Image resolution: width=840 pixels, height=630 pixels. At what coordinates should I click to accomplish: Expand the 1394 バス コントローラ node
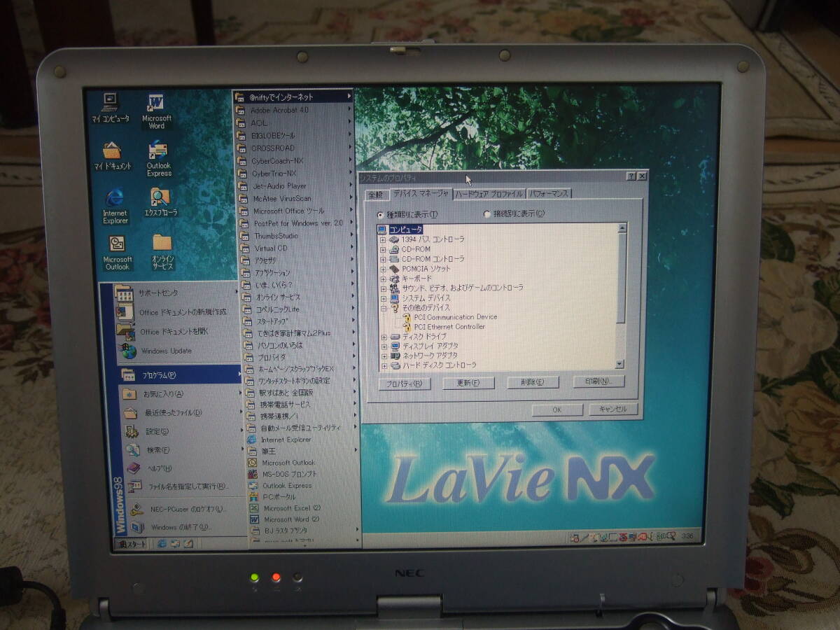point(383,240)
